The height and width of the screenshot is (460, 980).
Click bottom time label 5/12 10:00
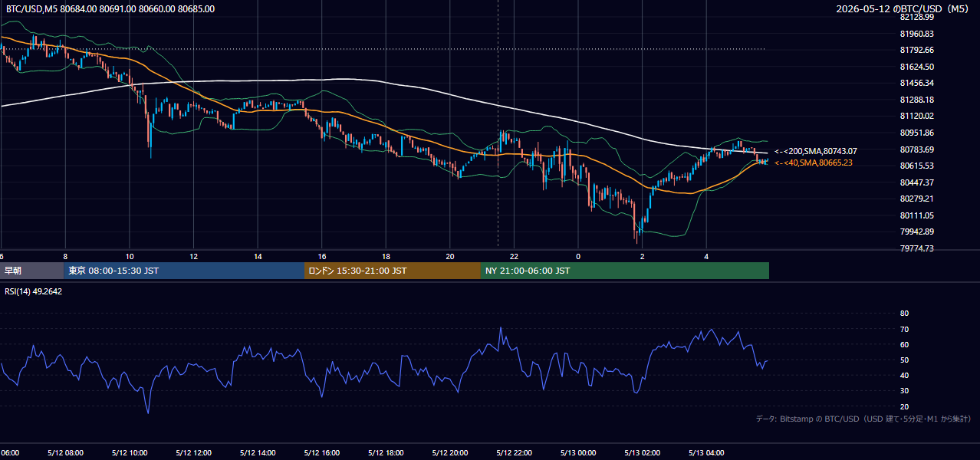[x=130, y=453]
